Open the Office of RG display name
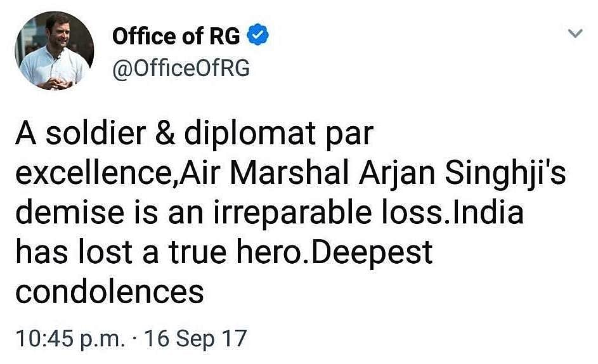The height and width of the screenshot is (364, 598). 176,37
